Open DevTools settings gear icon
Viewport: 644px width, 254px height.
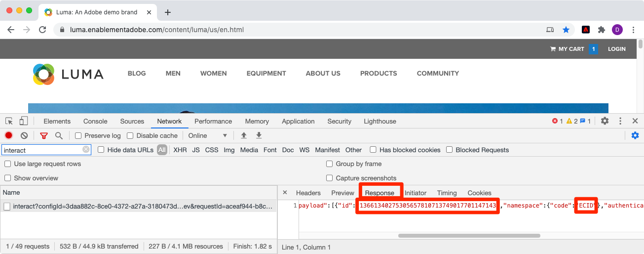[x=605, y=121]
